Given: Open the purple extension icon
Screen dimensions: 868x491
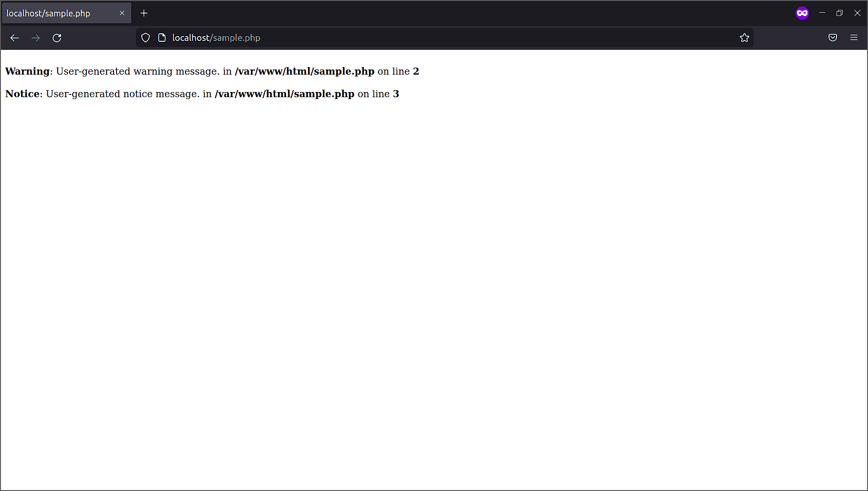Looking at the screenshot, I should click(802, 13).
